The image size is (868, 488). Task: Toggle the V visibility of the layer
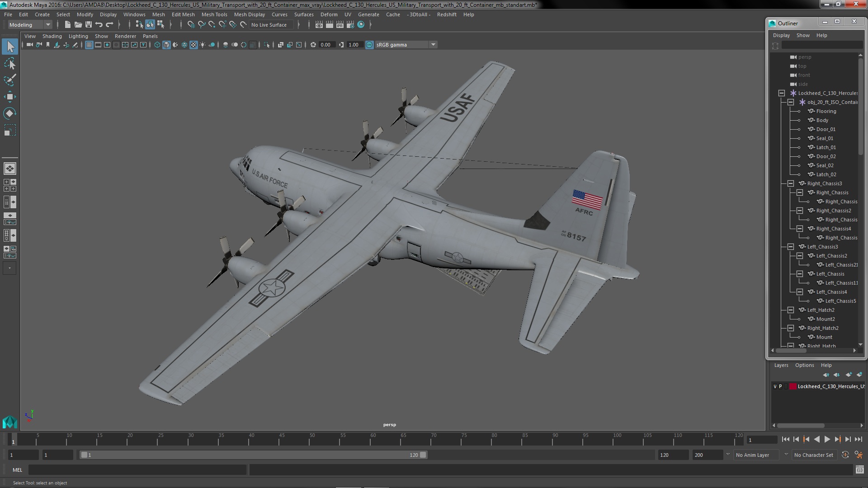pyautogui.click(x=775, y=387)
